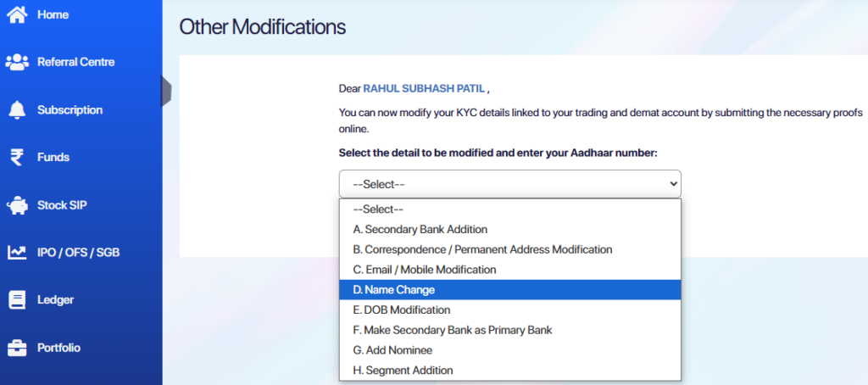Pick C. Email / Mobile Modification

(424, 270)
